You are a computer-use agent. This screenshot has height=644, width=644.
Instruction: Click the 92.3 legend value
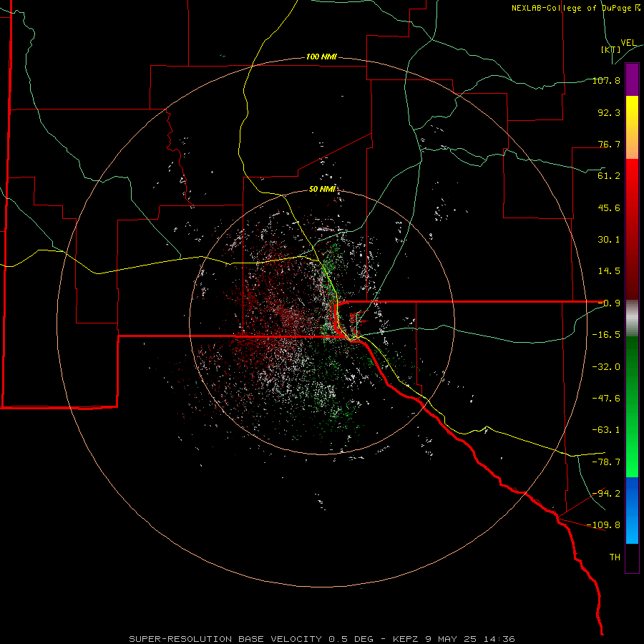tap(609, 112)
